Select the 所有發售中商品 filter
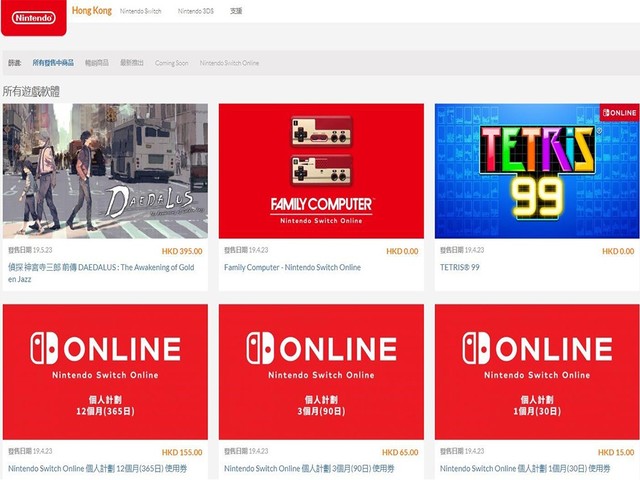Image resolution: width=640 pixels, height=480 pixels. click(x=53, y=62)
